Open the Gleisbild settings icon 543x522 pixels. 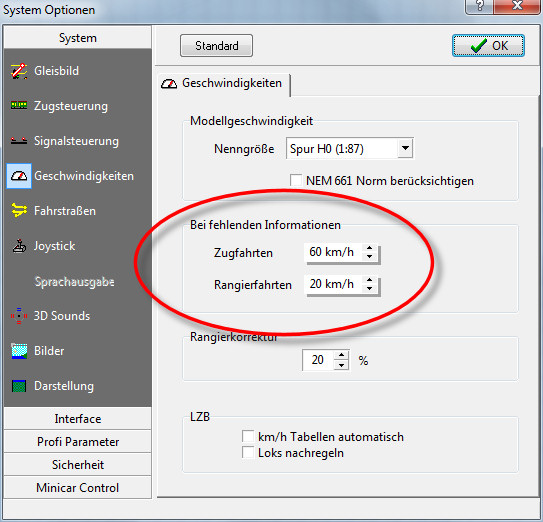click(19, 71)
